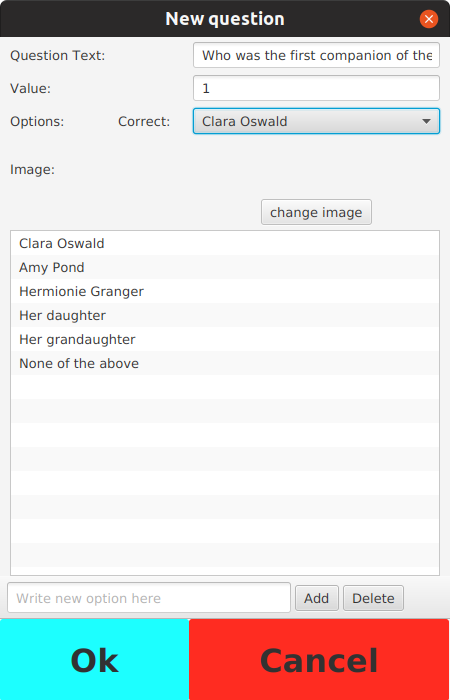Click the Image label
Screen dimensions: 450x700
click(32, 170)
